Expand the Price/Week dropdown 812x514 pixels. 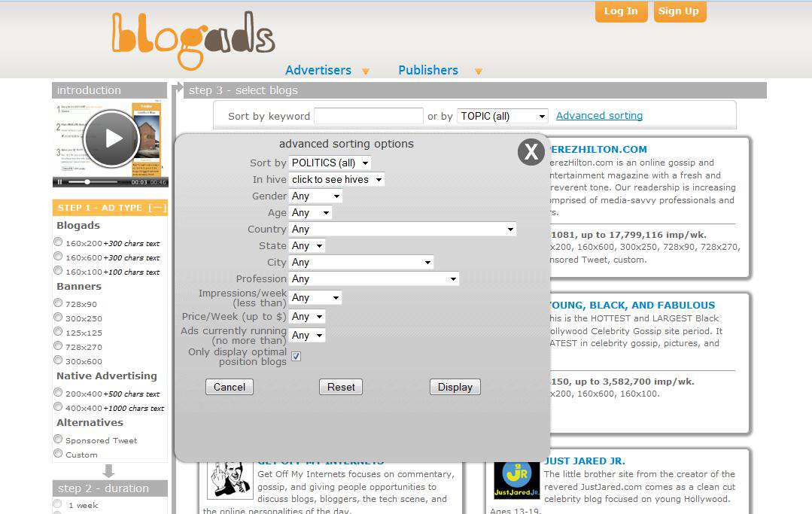pyautogui.click(x=307, y=316)
